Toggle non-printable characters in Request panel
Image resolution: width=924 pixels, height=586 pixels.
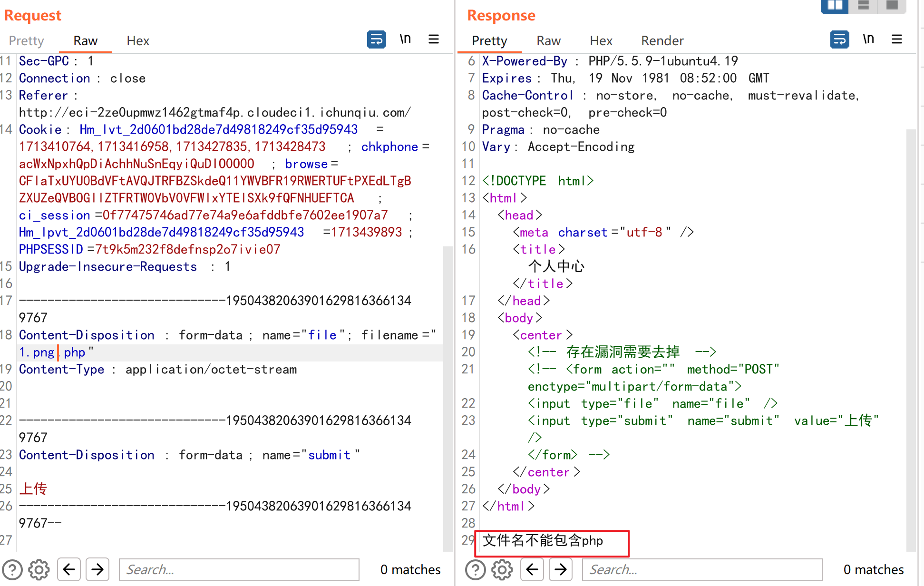pyautogui.click(x=405, y=39)
